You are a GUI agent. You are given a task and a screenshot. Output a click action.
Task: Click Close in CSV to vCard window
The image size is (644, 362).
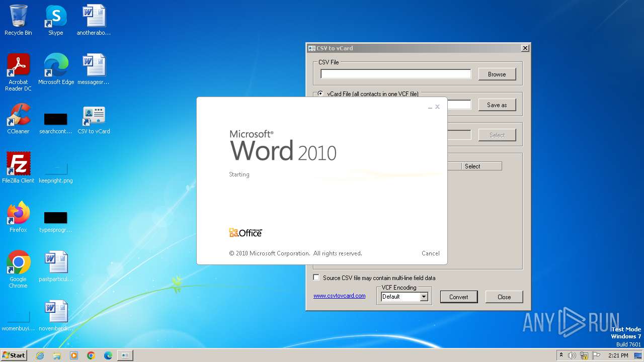504,297
